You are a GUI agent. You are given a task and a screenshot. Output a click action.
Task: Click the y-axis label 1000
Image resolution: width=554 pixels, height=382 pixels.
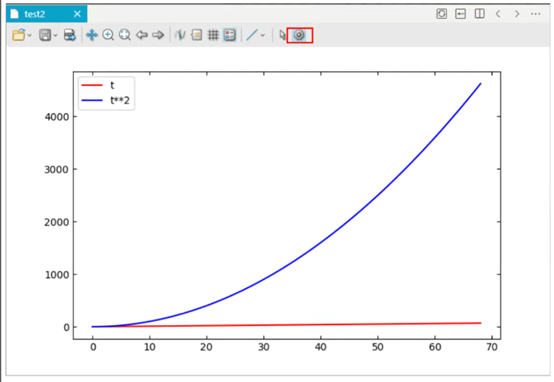point(57,275)
